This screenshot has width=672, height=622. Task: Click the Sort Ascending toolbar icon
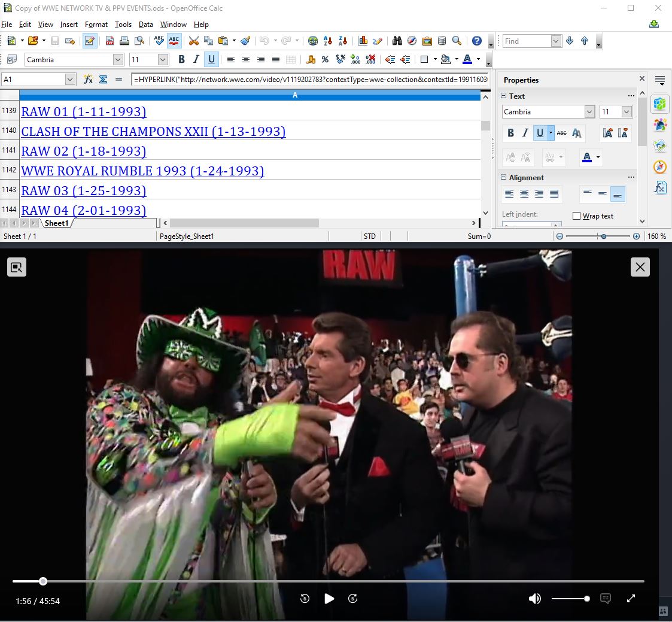pyautogui.click(x=327, y=41)
